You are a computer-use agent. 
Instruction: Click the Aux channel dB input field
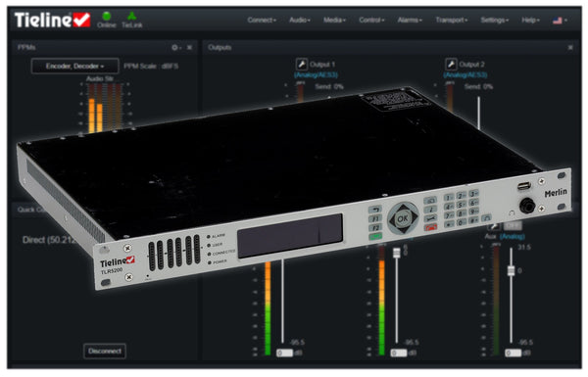click(x=513, y=353)
